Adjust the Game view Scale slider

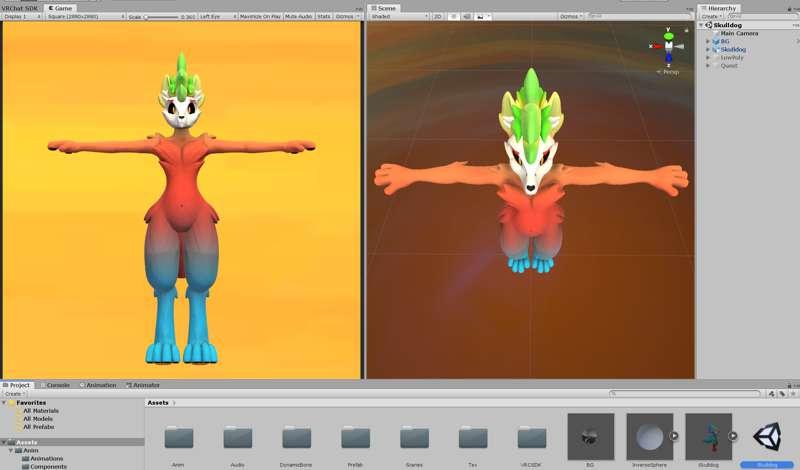click(162, 16)
